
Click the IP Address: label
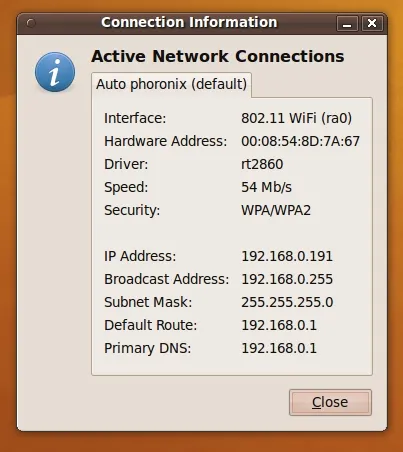coord(140,256)
